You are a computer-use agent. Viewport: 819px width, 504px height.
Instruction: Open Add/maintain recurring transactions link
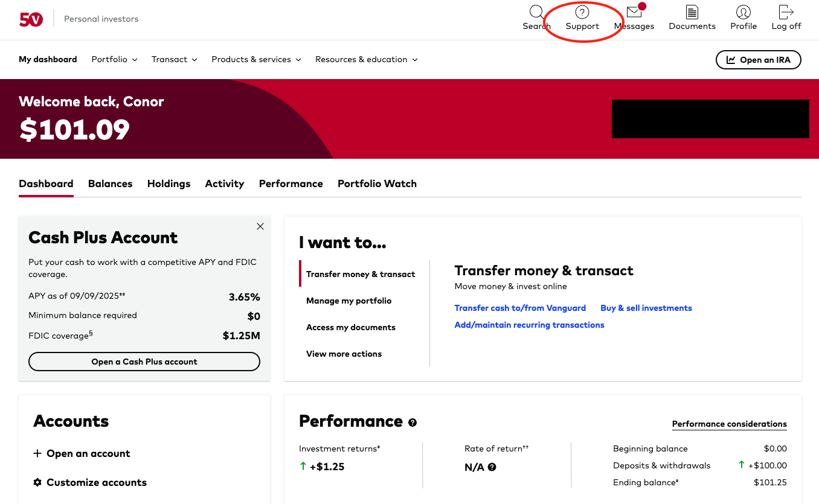(529, 325)
